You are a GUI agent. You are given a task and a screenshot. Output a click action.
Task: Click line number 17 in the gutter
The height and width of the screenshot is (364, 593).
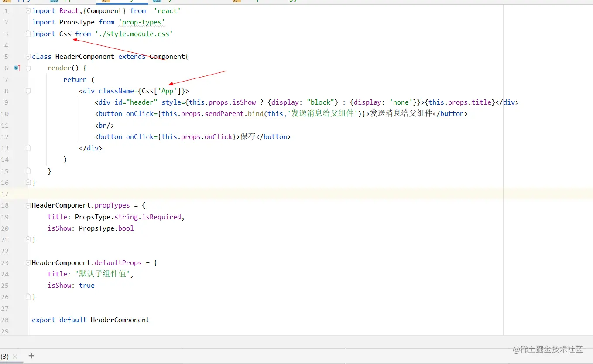[x=5, y=194]
